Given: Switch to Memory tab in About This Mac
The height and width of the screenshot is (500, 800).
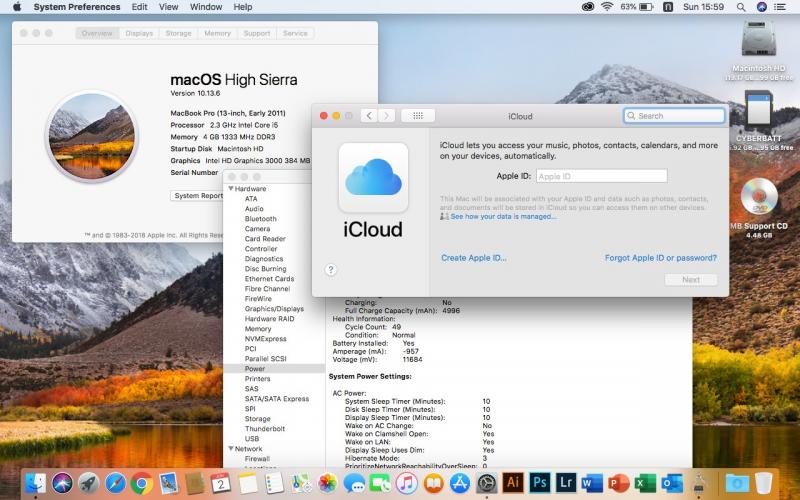Looking at the screenshot, I should 217,33.
